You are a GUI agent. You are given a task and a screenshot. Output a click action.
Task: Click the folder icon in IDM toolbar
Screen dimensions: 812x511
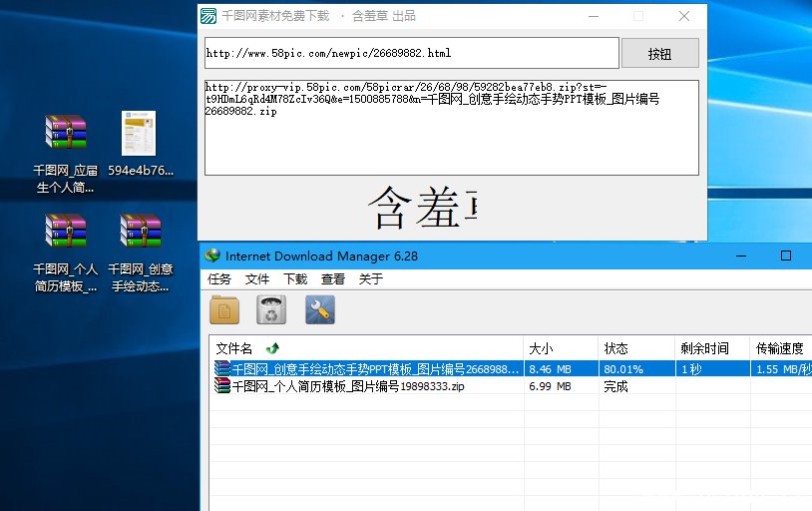pos(224,310)
